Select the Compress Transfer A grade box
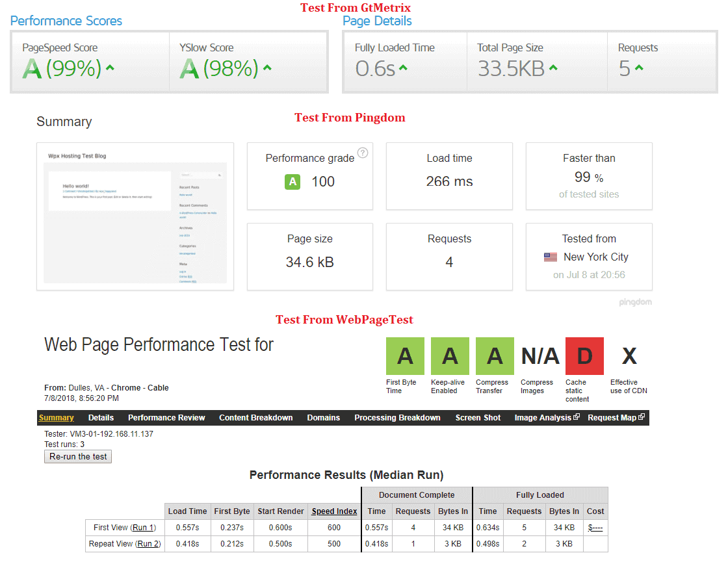This screenshot has width=728, height=566. 495,356
